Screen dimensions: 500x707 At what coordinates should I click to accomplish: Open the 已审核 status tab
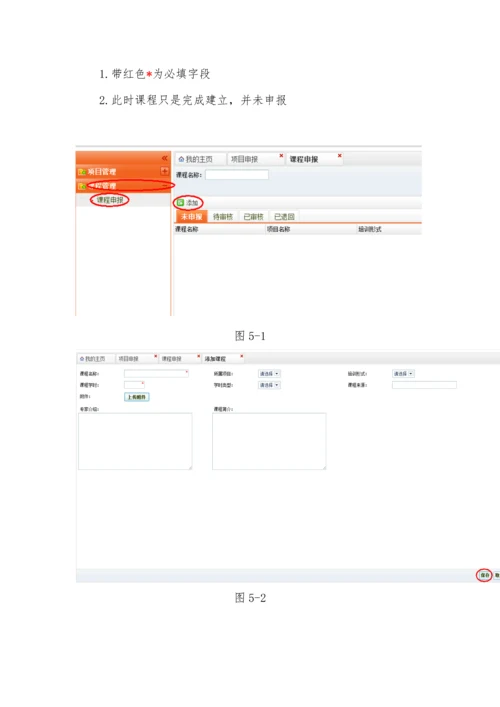point(253,217)
